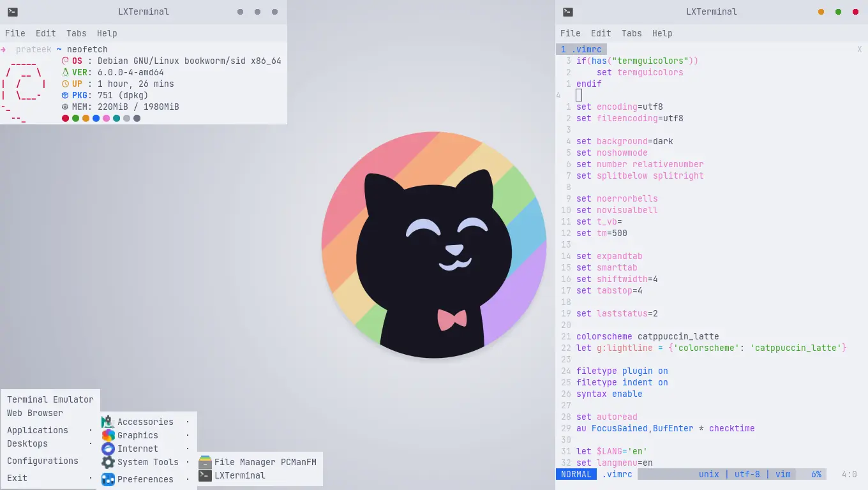The height and width of the screenshot is (490, 868).
Task: Click the Debian swirl icon beside OS
Action: (x=65, y=61)
